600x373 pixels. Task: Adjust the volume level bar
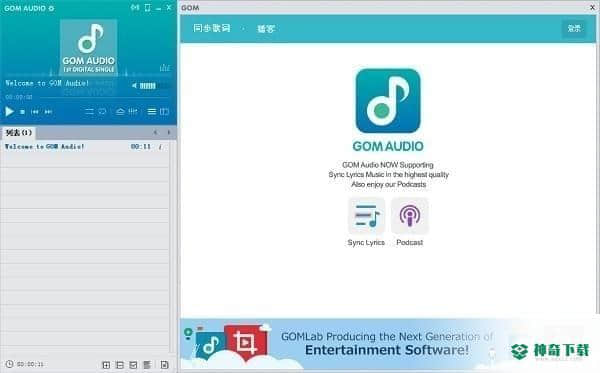pos(148,86)
